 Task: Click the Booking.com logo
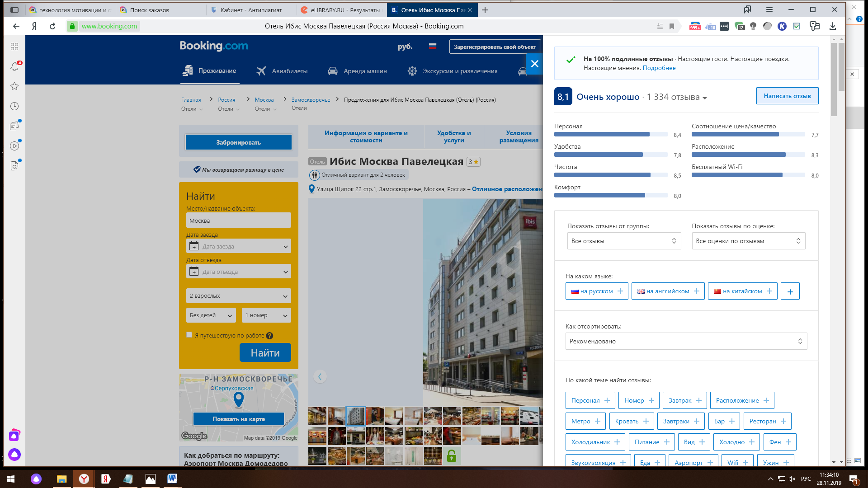tap(213, 46)
